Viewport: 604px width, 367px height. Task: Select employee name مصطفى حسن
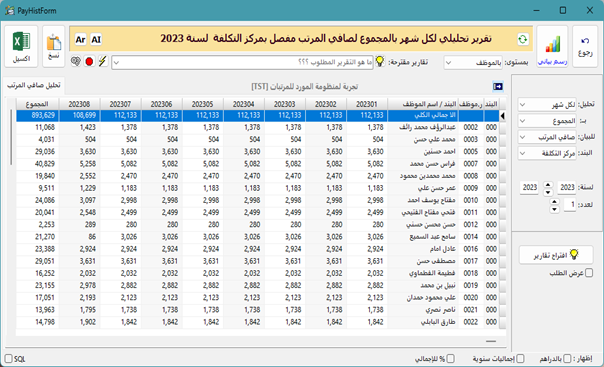pos(436,261)
